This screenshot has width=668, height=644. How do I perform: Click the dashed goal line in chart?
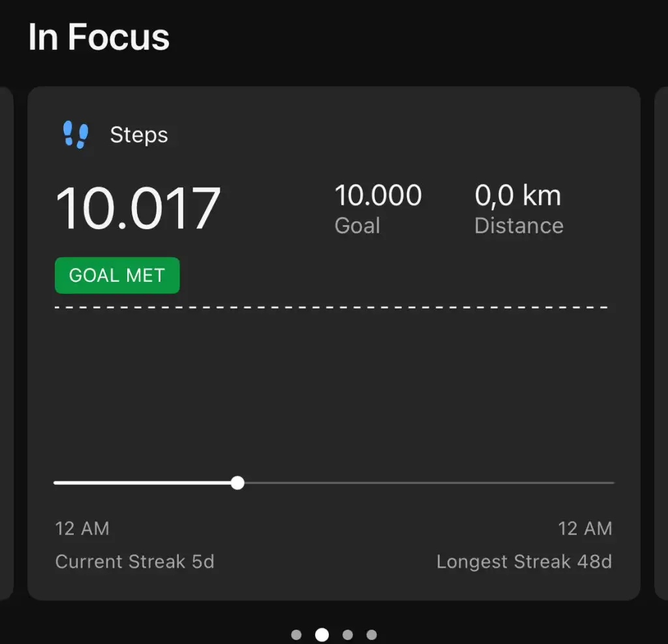pyautogui.click(x=333, y=307)
